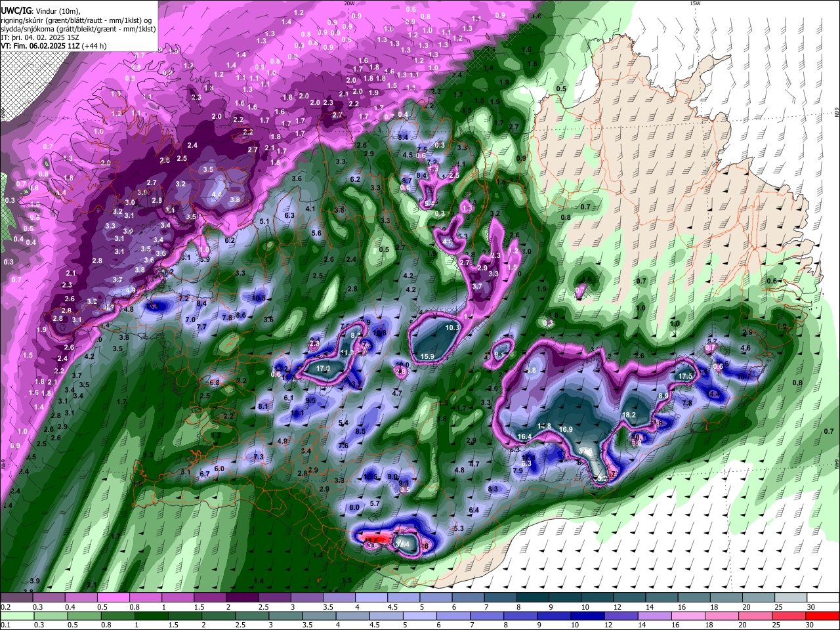Click the 16.4 precipitation value on map
The width and height of the screenshot is (840, 630).
524,436
